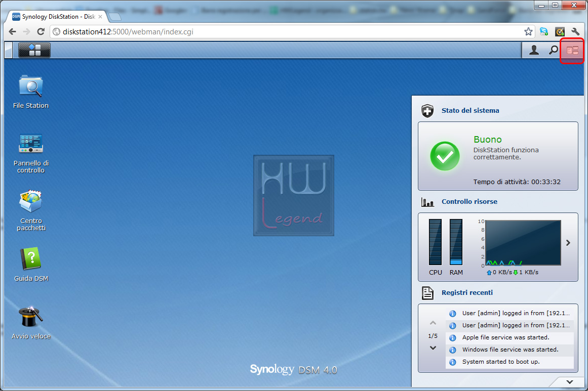Select the Synology DiskStation browser tab
This screenshot has height=391, width=588.
57,17
